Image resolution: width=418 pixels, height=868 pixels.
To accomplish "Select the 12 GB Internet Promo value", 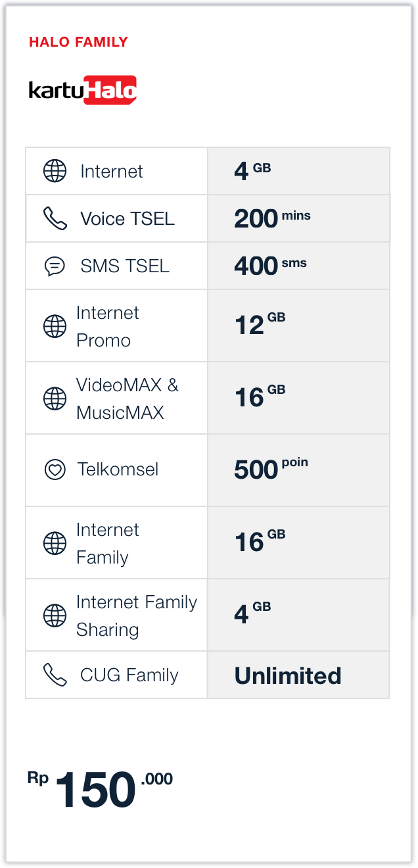I will 260,325.
